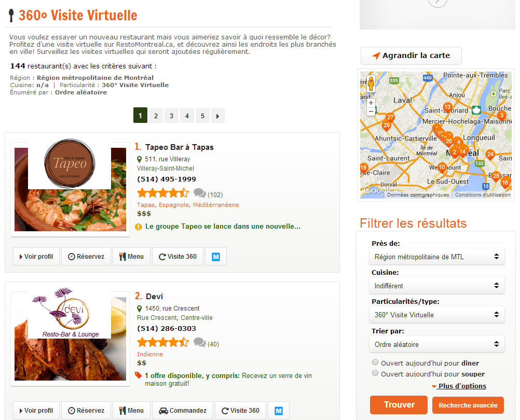Open the Devi restaurant thumbnail image
The height and width of the screenshot is (420, 520).
[x=70, y=334]
